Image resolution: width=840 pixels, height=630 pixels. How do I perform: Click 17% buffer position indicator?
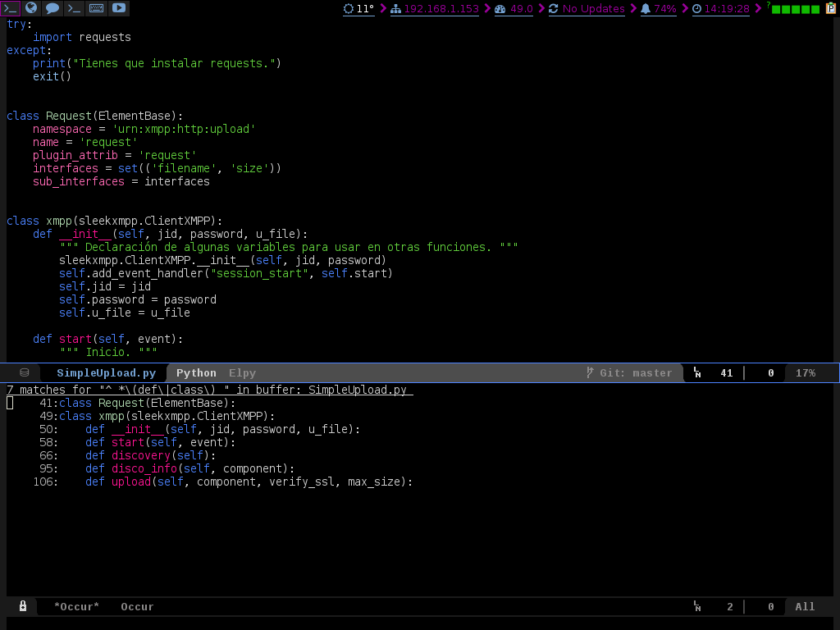tap(806, 373)
